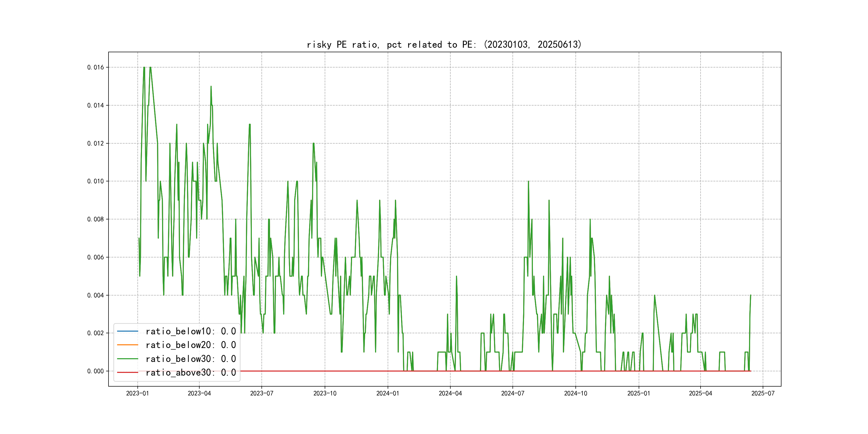Click the 2024-01 x-axis tick label

387,393
